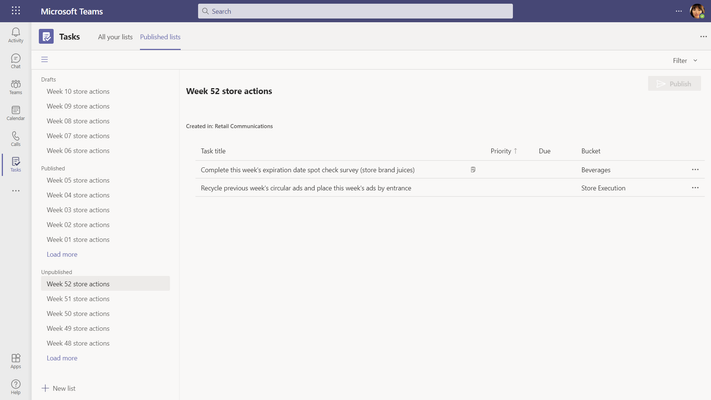The width and height of the screenshot is (711, 400).
Task: Open Week 06 store actions draft
Action: [78, 151]
